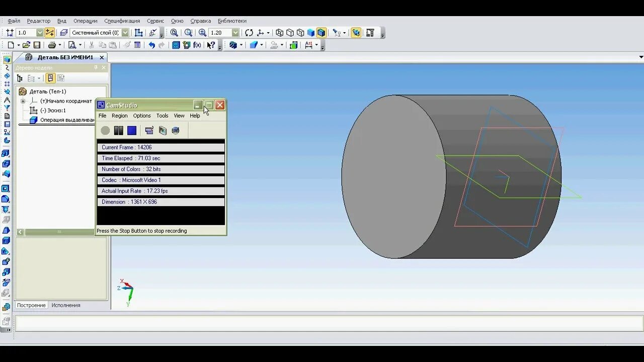Undo the last action arrow
This screenshot has height=362, width=644.
(151, 45)
